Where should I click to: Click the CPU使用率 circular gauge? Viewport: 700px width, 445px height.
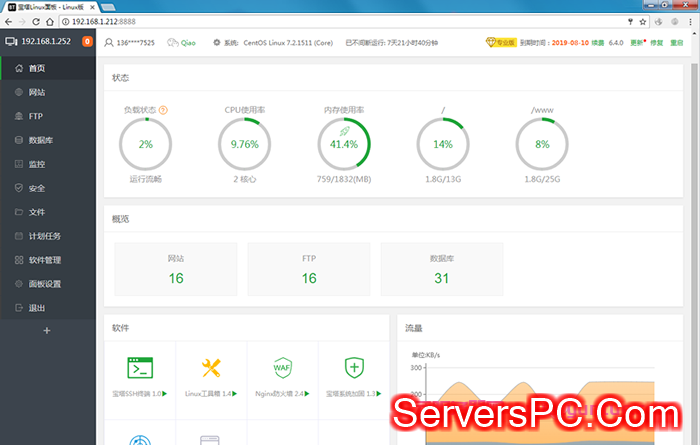[x=244, y=145]
